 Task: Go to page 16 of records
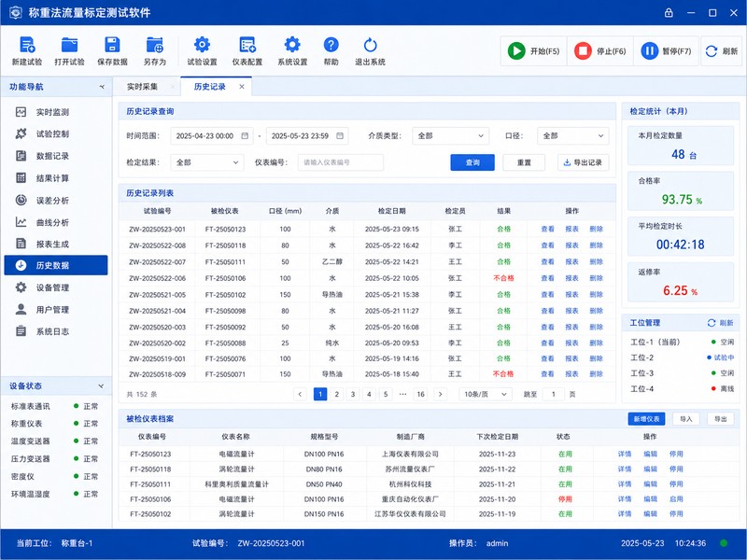421,394
